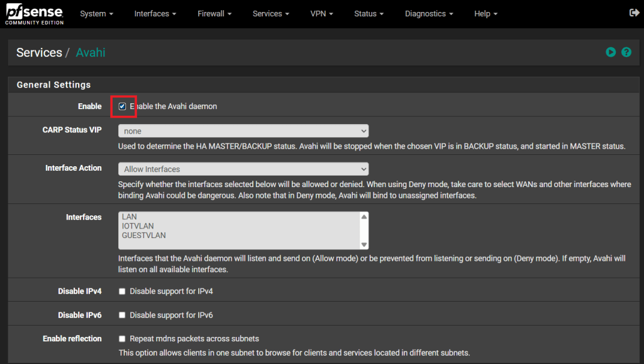
Task: Open the help question mark icon
Action: coord(626,52)
